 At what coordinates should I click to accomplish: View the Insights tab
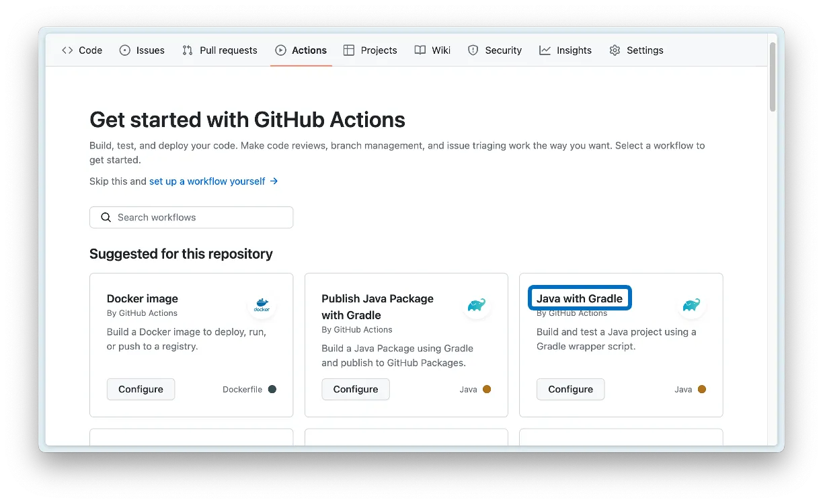[565, 50]
